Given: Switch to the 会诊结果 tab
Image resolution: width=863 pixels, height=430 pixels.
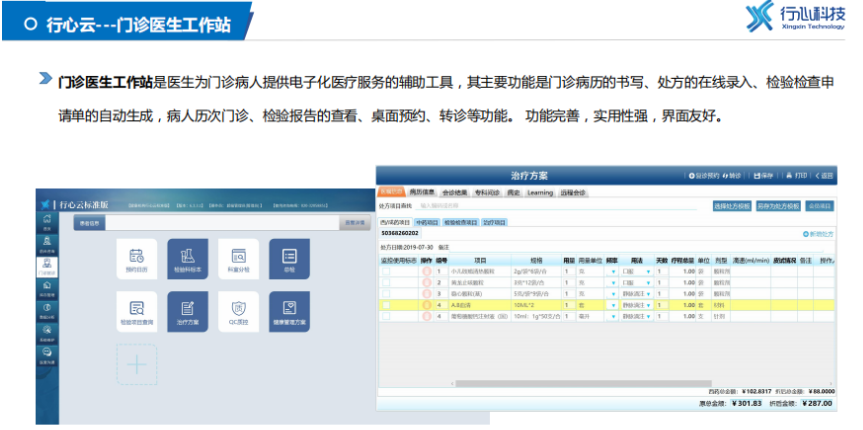Looking at the screenshot, I should [455, 193].
